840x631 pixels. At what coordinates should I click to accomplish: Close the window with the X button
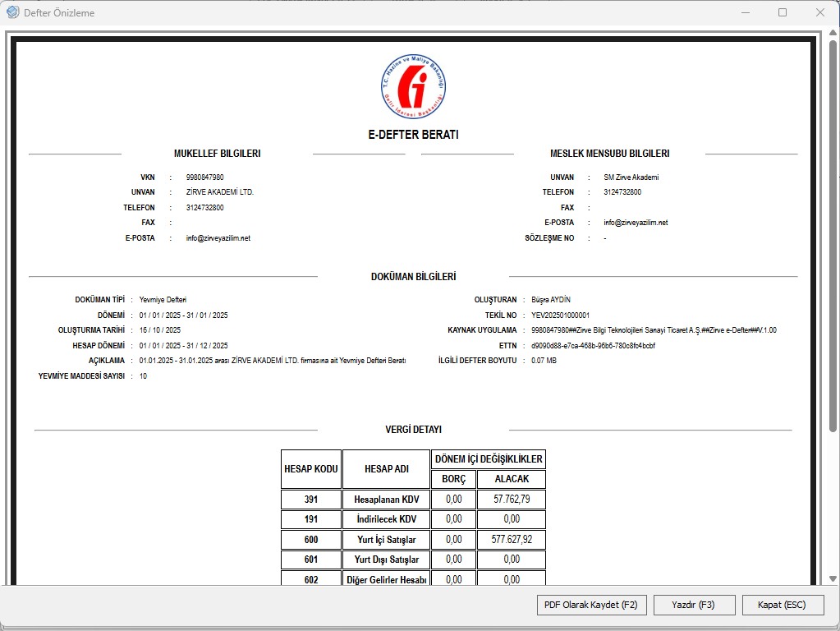click(819, 12)
